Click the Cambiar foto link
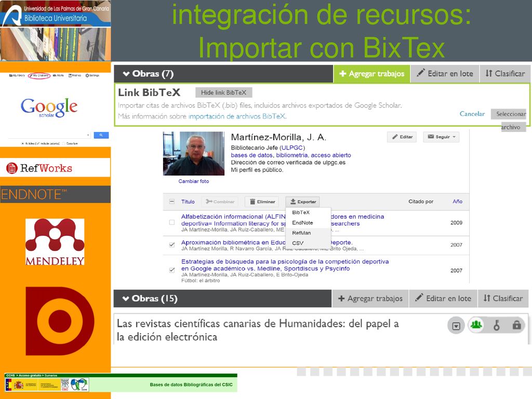The width and height of the screenshot is (532, 399). click(194, 181)
